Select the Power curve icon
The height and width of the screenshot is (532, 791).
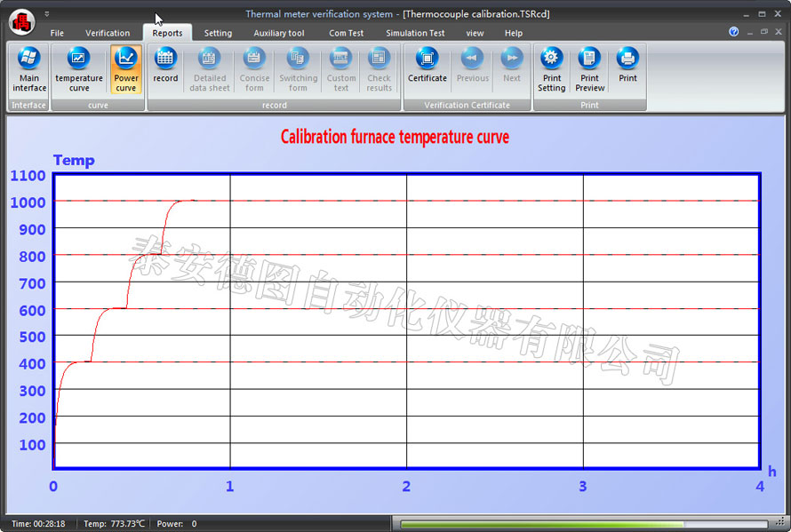[126, 69]
